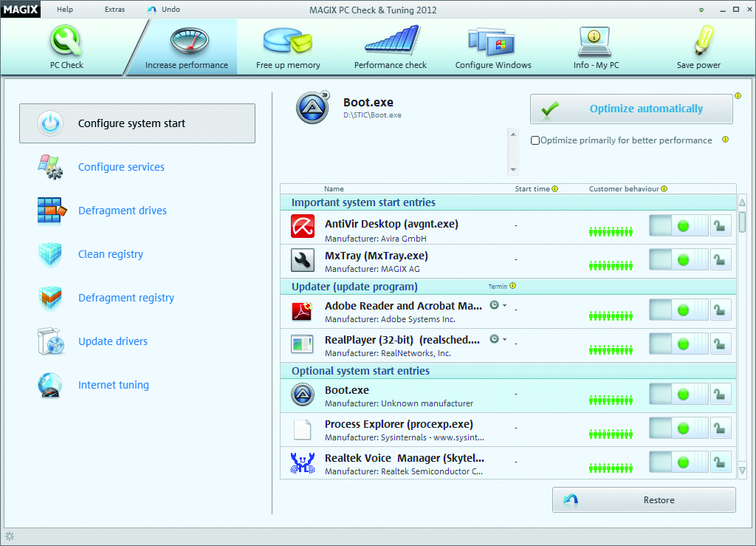756x546 pixels.
Task: Click the info icon beside Start time
Action: coord(555,188)
